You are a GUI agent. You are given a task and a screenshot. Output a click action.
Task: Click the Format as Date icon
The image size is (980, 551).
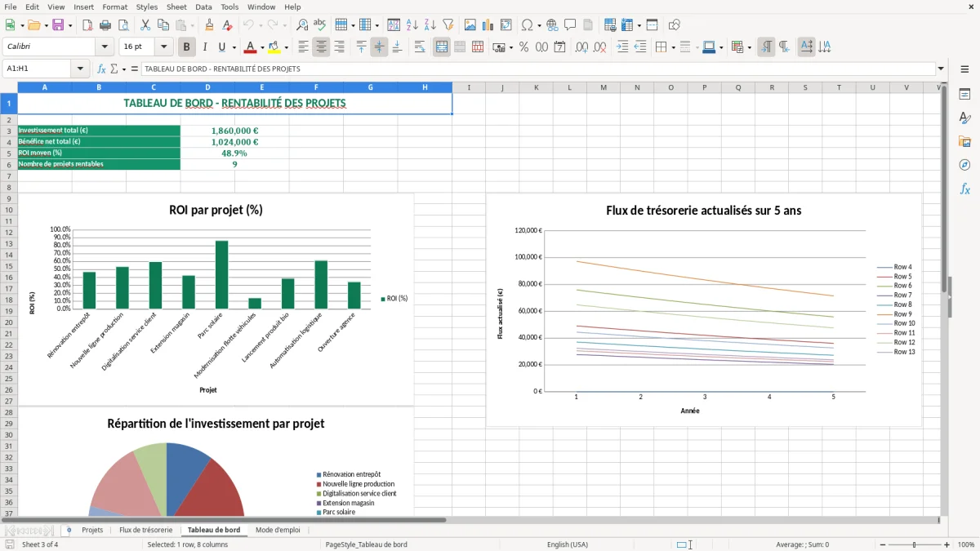point(560,47)
